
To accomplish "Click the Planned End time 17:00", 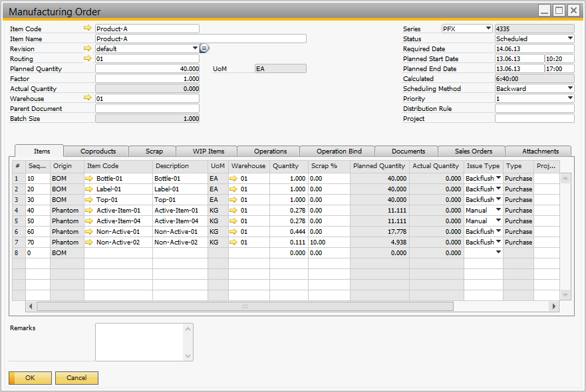I will [559, 68].
